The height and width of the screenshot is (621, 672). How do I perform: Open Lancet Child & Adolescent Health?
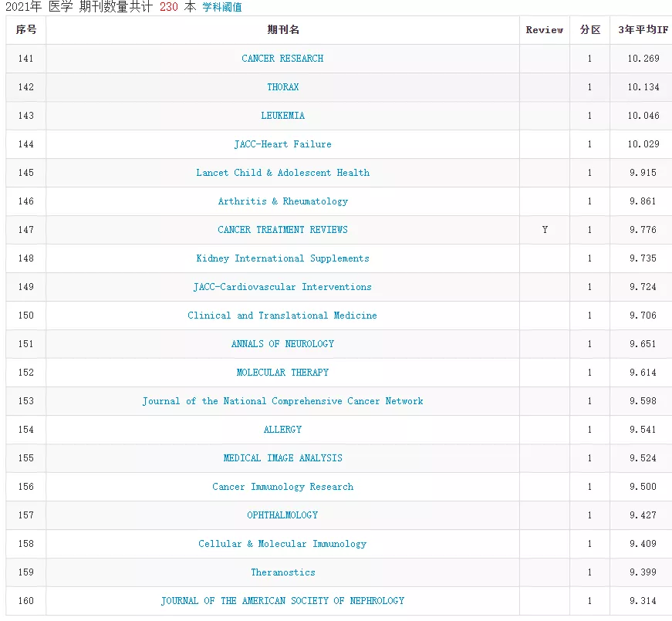282,173
